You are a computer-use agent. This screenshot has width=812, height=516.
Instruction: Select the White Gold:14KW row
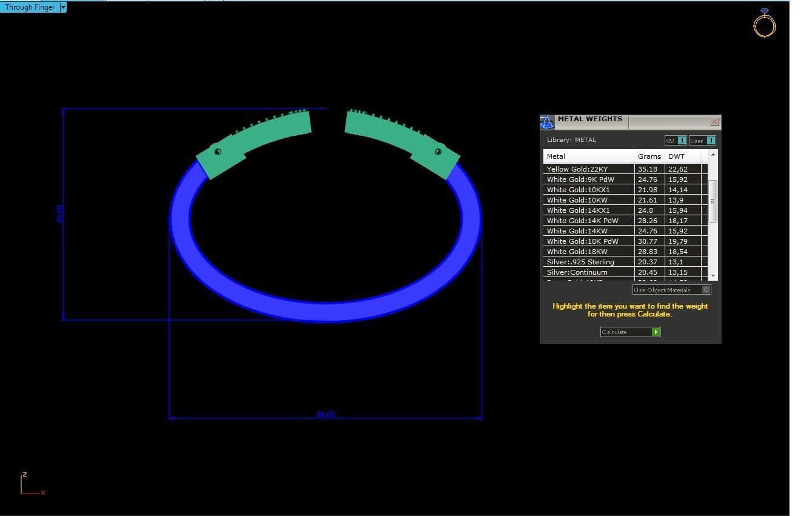tap(625, 231)
